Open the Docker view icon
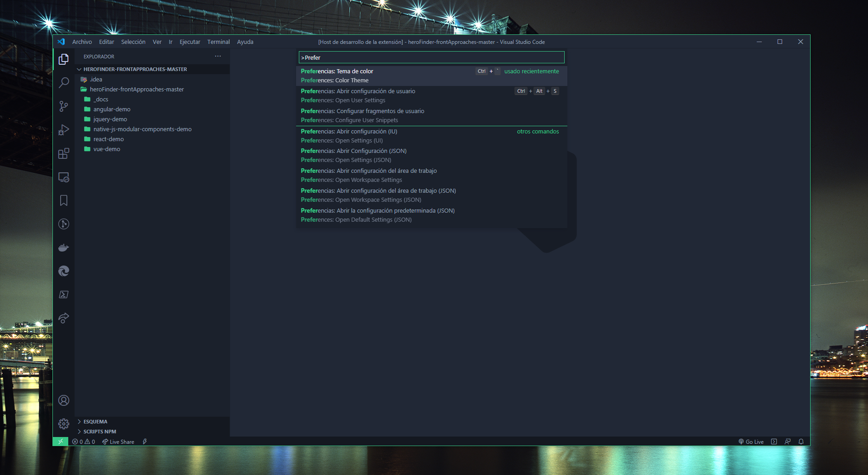 point(64,247)
